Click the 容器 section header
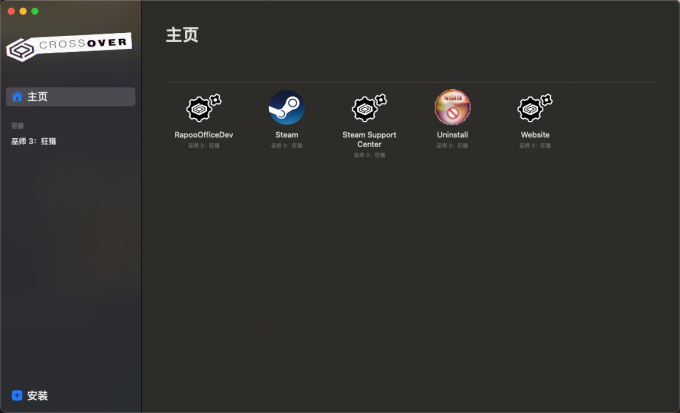680x413 pixels. click(x=17, y=126)
